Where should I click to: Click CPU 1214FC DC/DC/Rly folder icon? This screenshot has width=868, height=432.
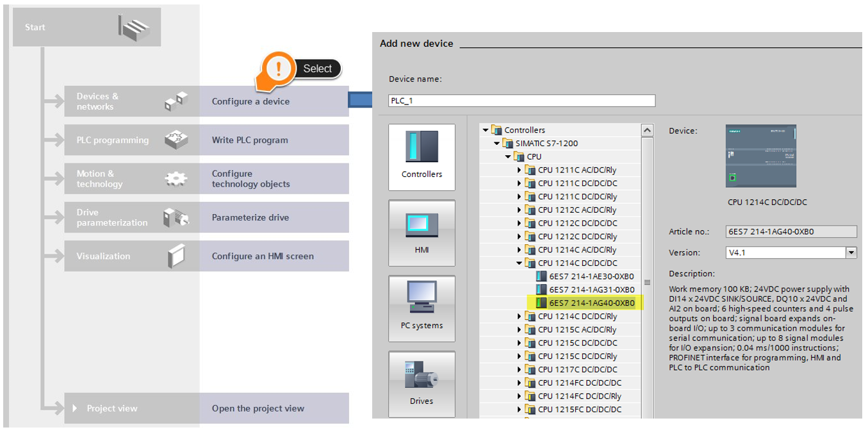pos(530,396)
